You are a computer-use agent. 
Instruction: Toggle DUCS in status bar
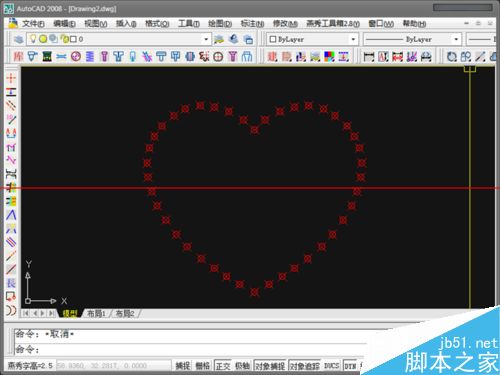(331, 366)
